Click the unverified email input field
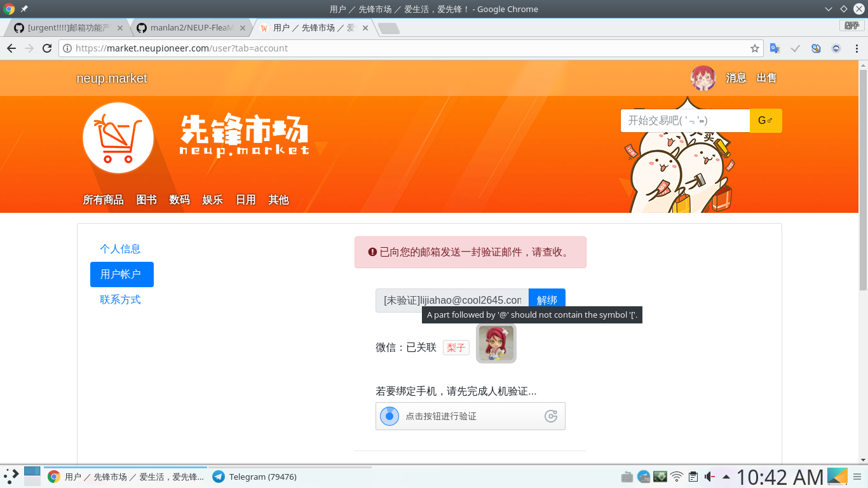Viewport: 868px width, 488px height. pyautogui.click(x=452, y=301)
